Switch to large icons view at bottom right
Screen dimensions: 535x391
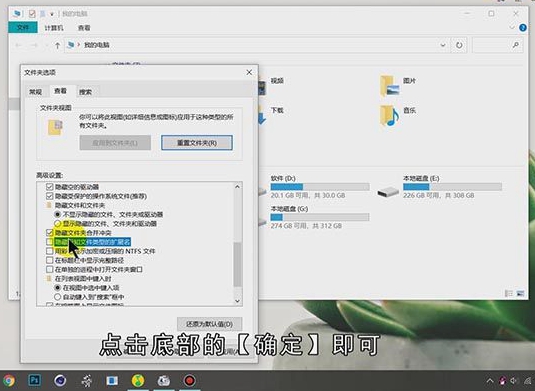520,293
